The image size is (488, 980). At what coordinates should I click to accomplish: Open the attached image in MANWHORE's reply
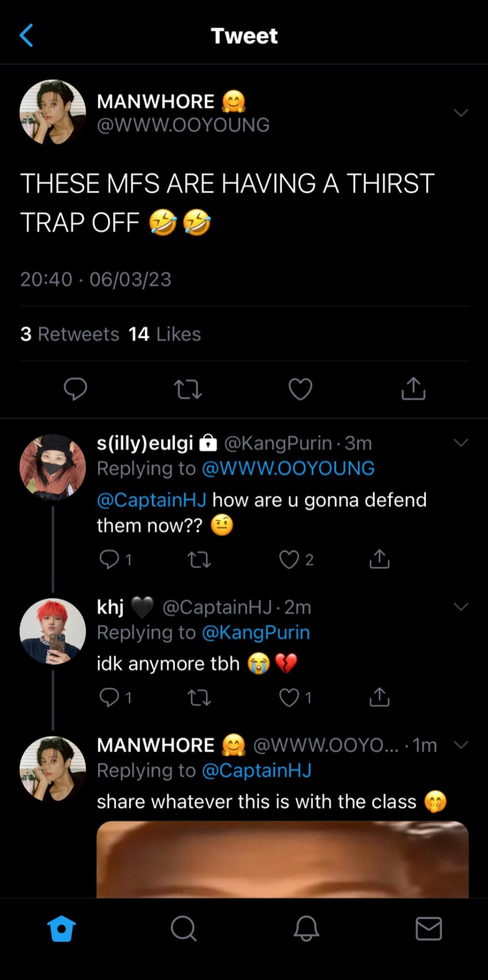282,859
